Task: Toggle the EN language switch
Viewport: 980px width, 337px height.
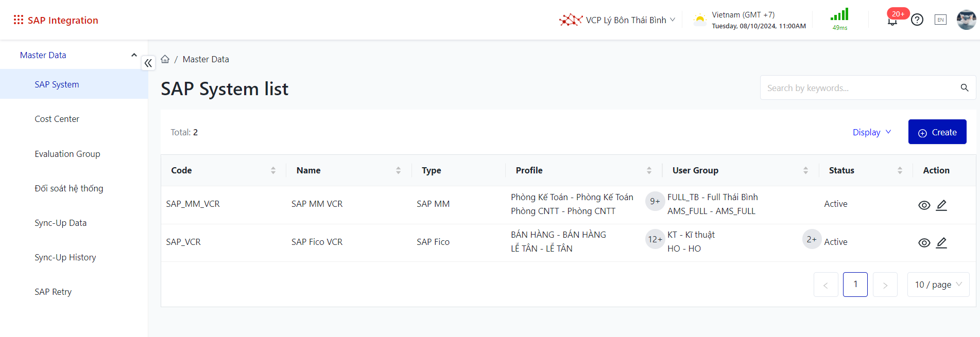Action: [940, 20]
